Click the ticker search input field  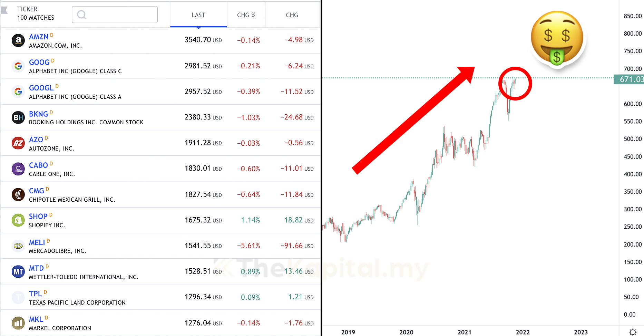click(115, 15)
